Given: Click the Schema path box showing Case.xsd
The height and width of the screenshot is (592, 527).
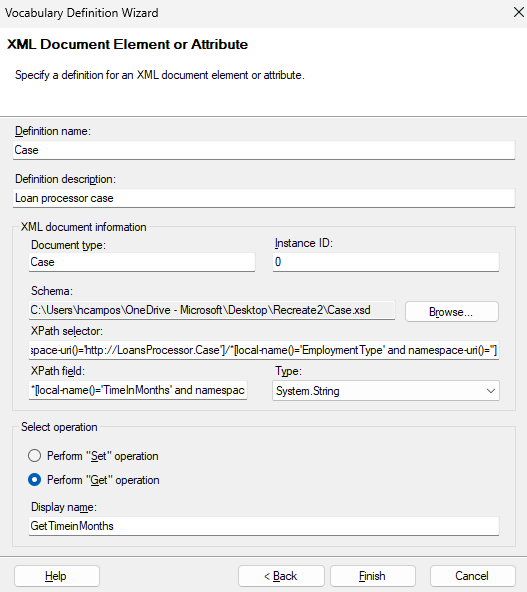Looking at the screenshot, I should (212, 310).
